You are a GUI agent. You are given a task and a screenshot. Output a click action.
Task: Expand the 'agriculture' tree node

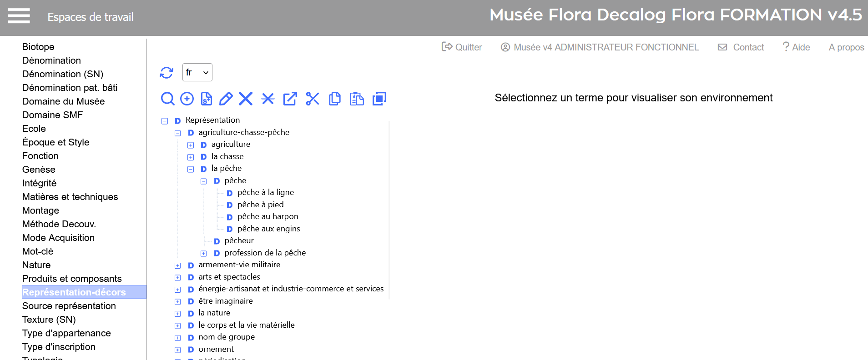point(191,145)
